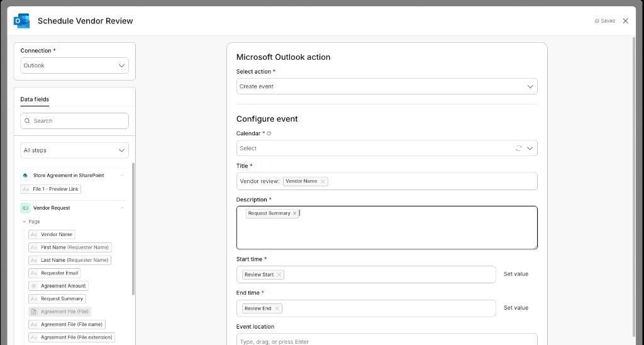Collapse the Vendor Request section
644x345 pixels.
[x=122, y=208]
